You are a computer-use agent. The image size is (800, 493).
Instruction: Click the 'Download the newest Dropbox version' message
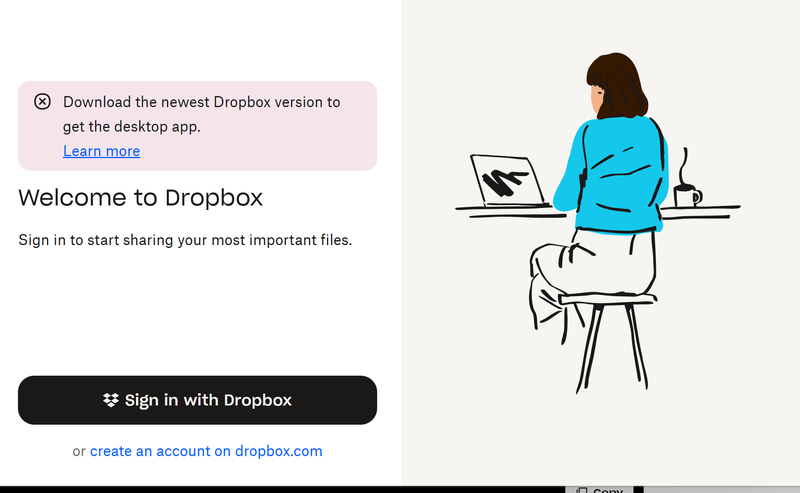click(202, 114)
